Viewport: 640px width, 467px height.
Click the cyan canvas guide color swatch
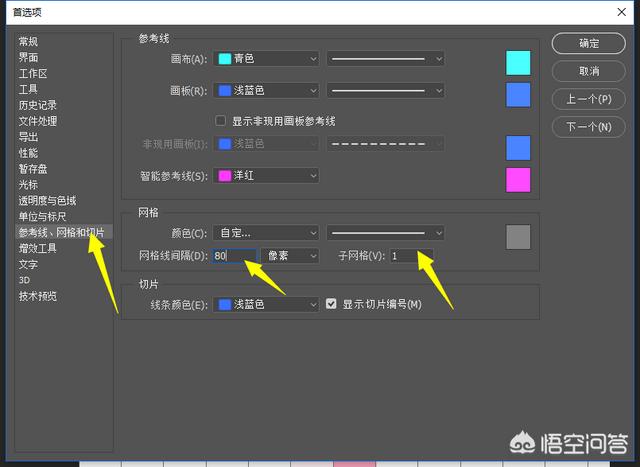(518, 63)
